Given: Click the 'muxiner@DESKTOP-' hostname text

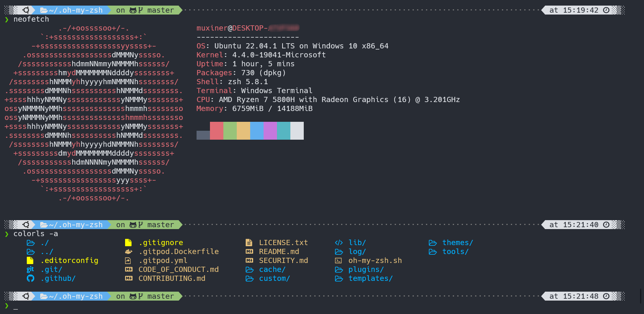Looking at the screenshot, I should click(232, 28).
